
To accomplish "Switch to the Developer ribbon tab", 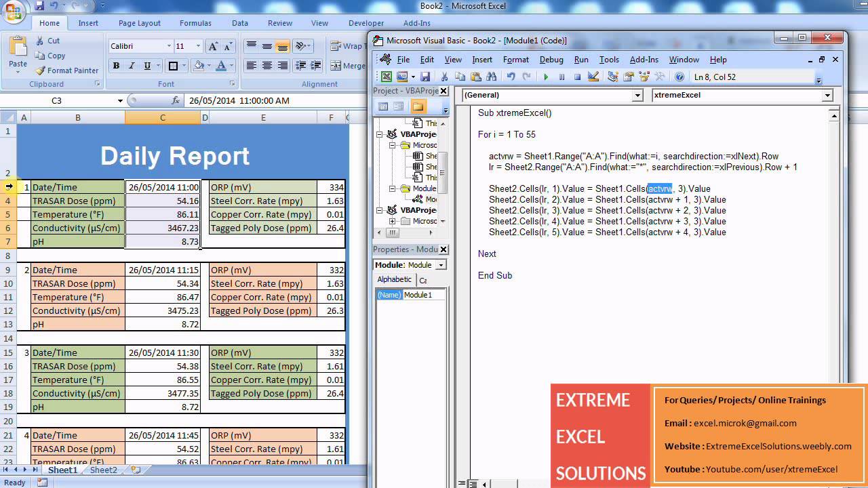I will tap(366, 23).
